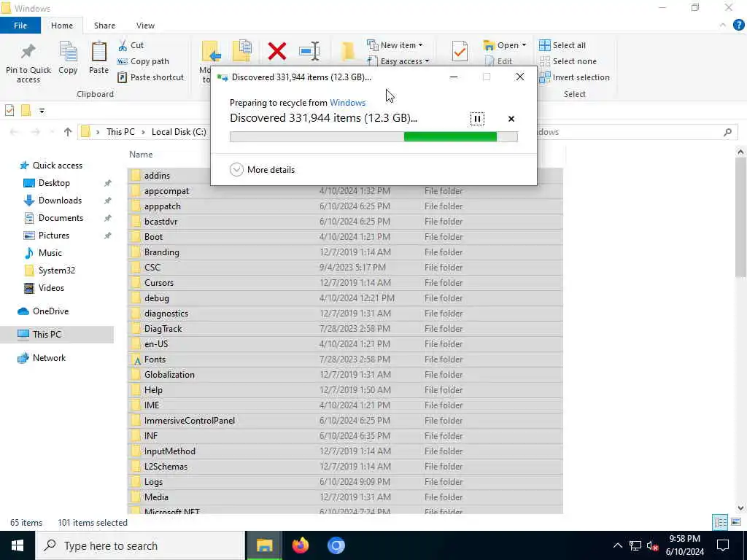Sort by the Name column header
Image resolution: width=747 pixels, height=560 pixels.
(141, 155)
